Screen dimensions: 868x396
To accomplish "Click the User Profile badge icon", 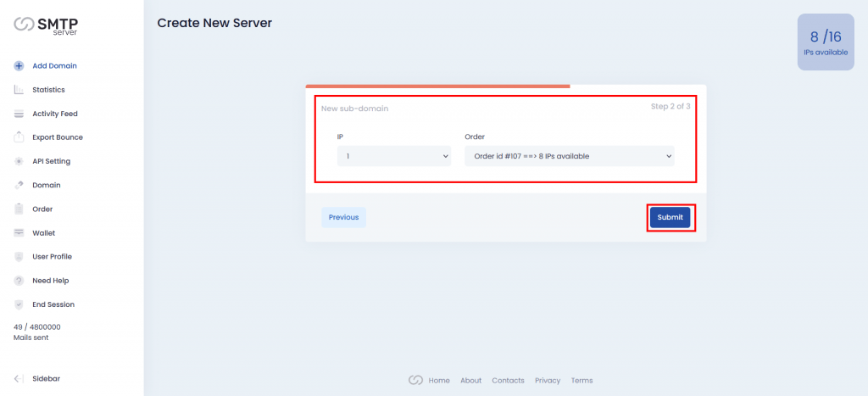I will 19,256.
